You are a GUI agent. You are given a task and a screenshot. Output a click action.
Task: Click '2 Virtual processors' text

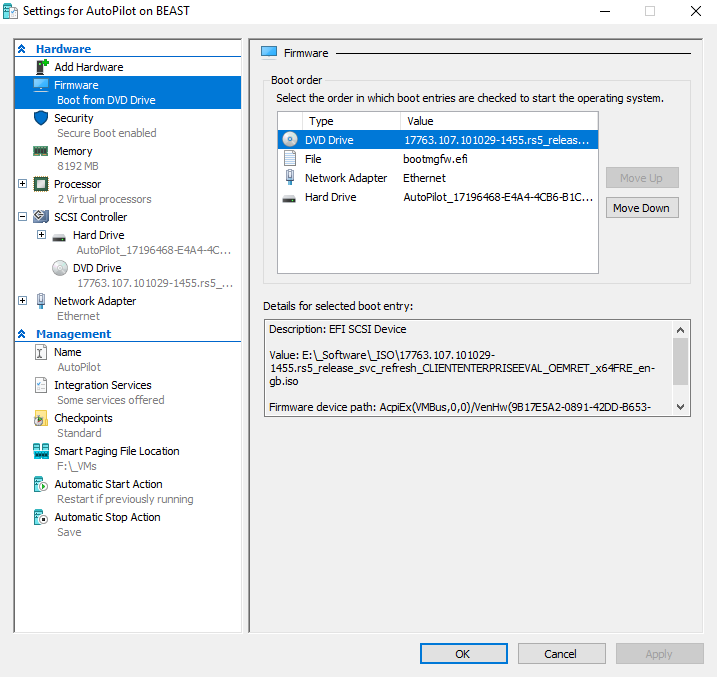(104, 199)
